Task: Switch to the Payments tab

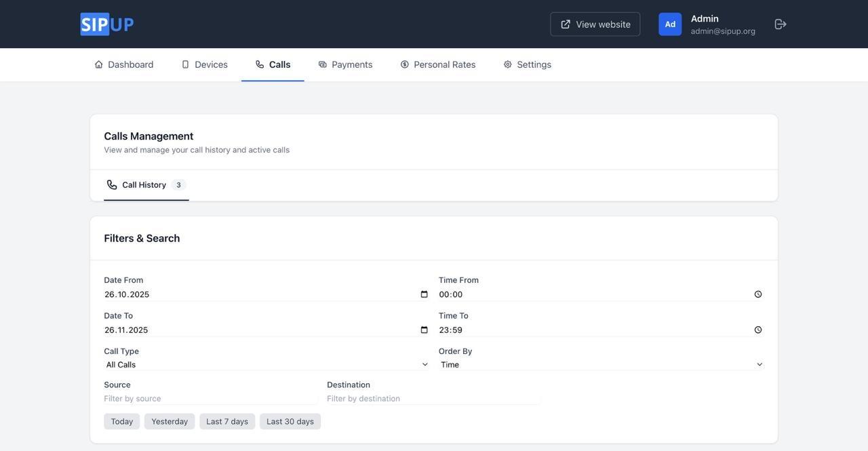Action: coord(345,64)
